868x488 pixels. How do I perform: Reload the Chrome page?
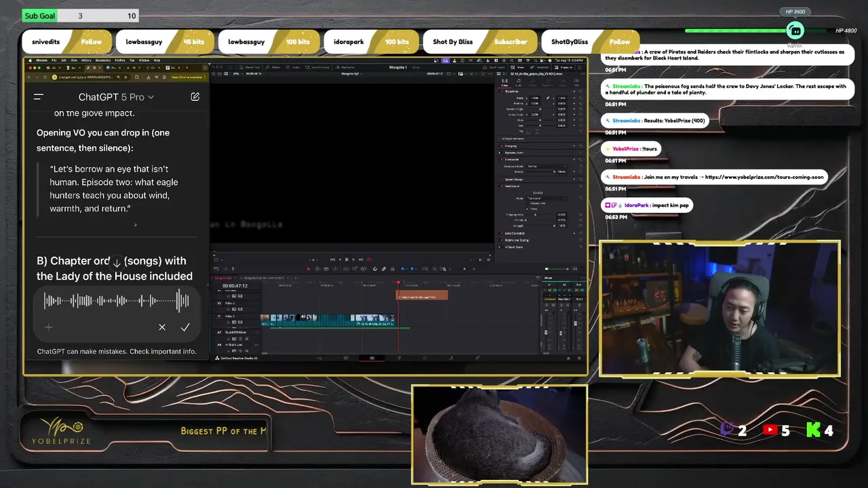pyautogui.click(x=45, y=77)
